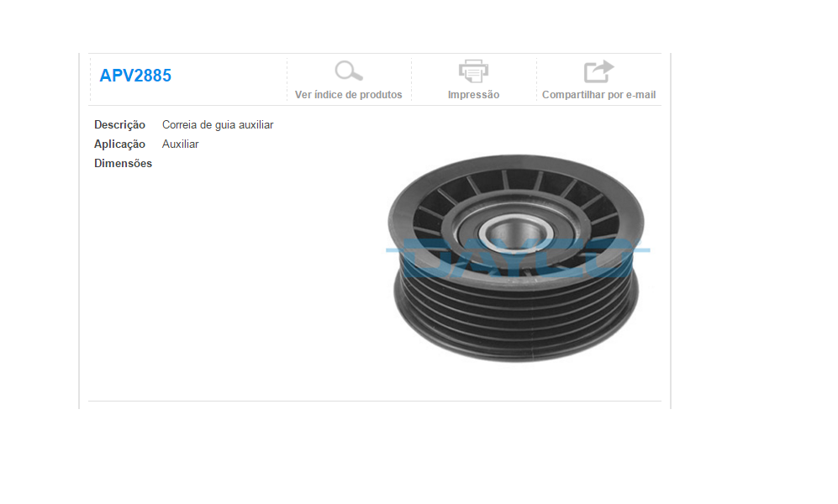Select the 'Descrição' field label
Image resolution: width=838 pixels, height=504 pixels.
tap(119, 124)
